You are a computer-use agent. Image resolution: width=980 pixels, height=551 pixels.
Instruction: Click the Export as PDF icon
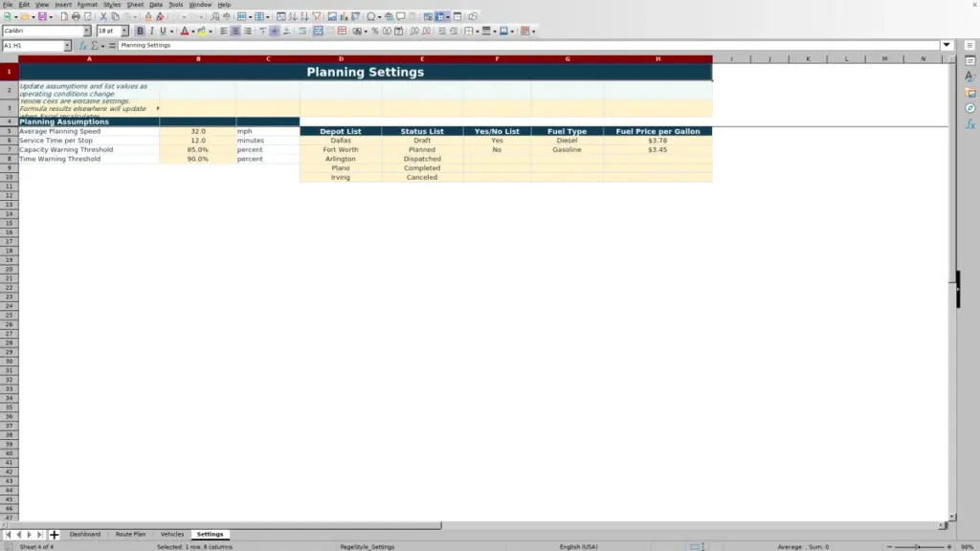[64, 16]
